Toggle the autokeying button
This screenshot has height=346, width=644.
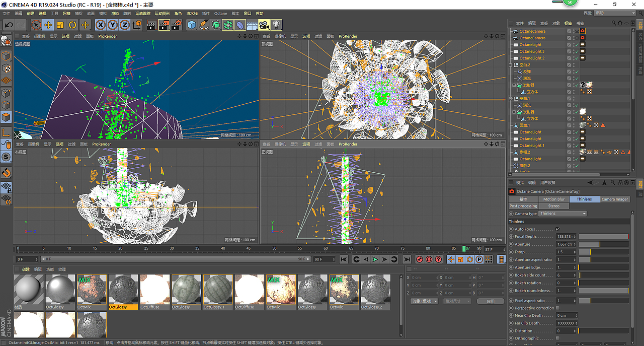pos(429,259)
